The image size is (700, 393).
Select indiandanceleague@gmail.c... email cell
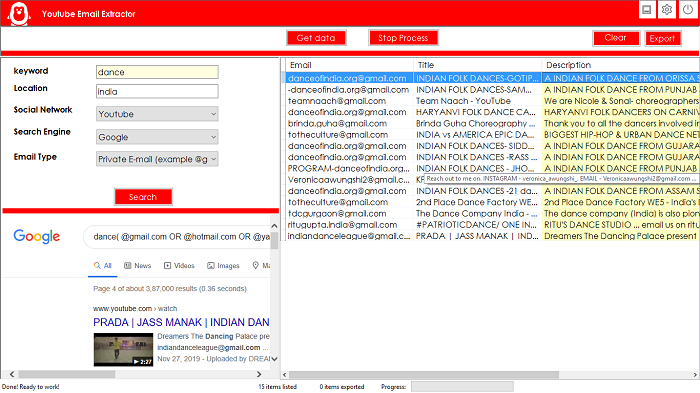[x=349, y=236]
